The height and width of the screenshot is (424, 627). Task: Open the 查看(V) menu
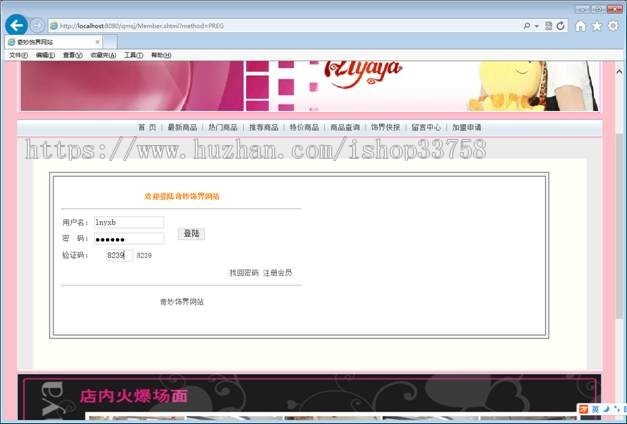pyautogui.click(x=72, y=55)
